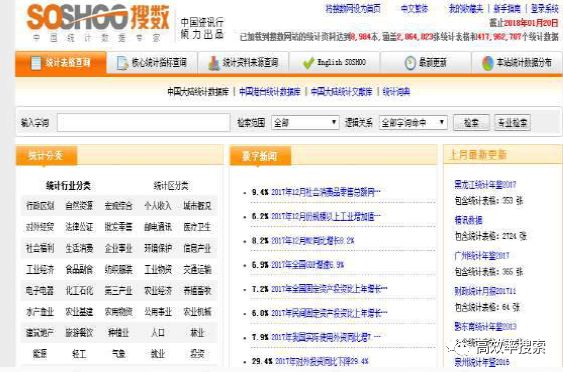
Task: Select 中国港台统计数据库
Action: [270, 92]
